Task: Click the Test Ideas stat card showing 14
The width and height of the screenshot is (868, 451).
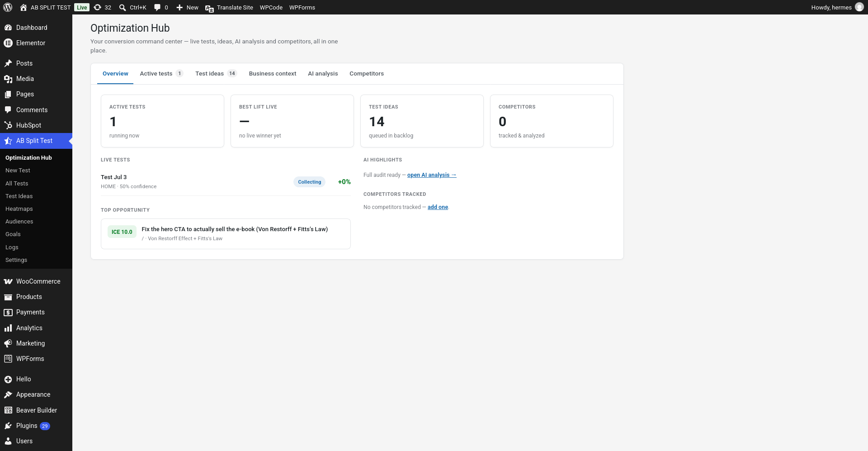Action: coord(422,121)
